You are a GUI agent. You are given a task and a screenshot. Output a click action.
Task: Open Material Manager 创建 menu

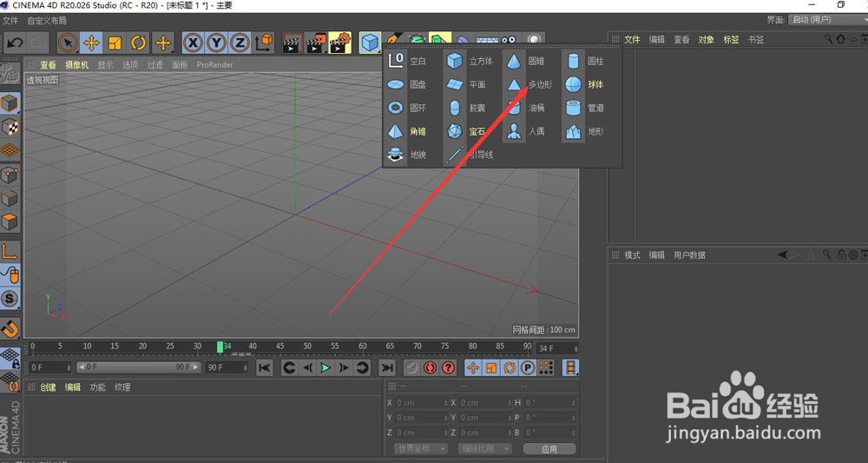click(48, 387)
